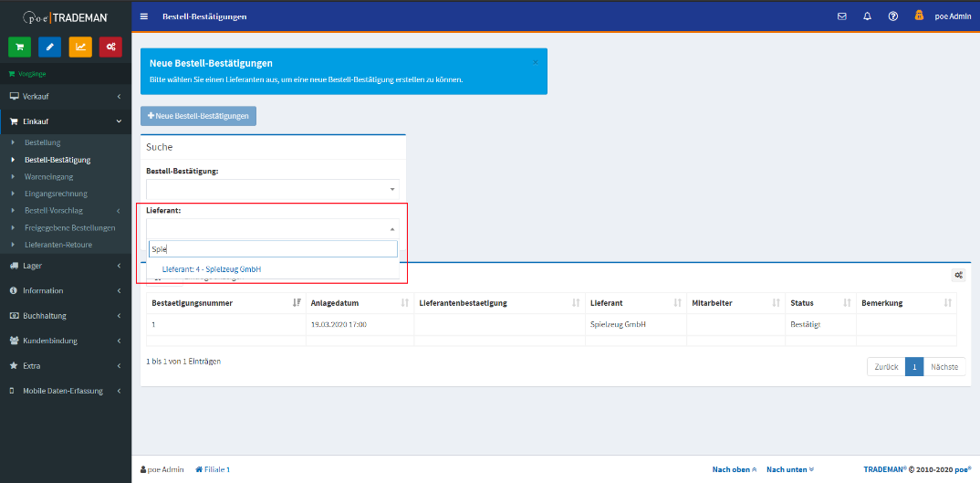Screen dimensions: 980x483
Task: Expand the Verkauf sidebar menu
Action: (65, 96)
